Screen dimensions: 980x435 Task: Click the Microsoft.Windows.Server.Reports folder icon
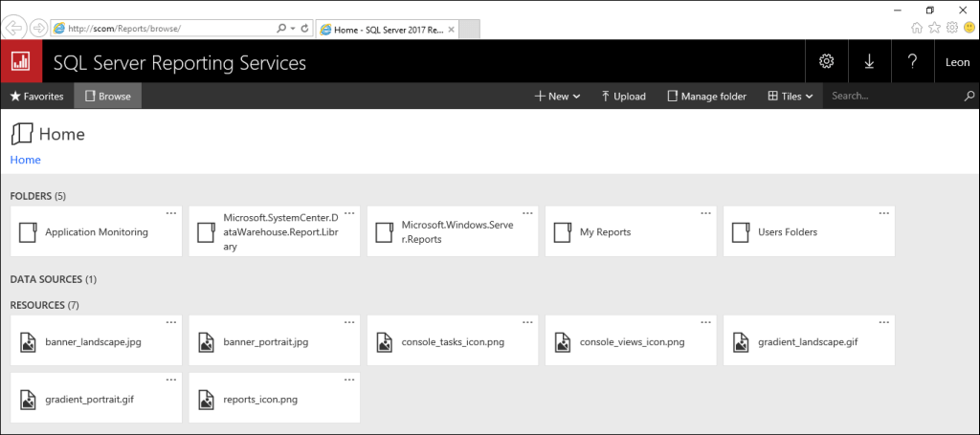383,232
